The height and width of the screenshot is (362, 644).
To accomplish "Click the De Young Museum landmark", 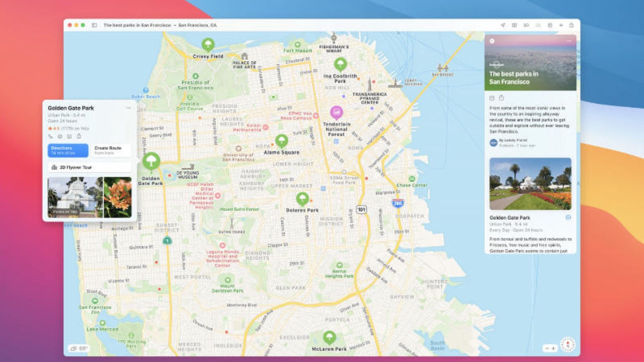I will [x=188, y=167].
